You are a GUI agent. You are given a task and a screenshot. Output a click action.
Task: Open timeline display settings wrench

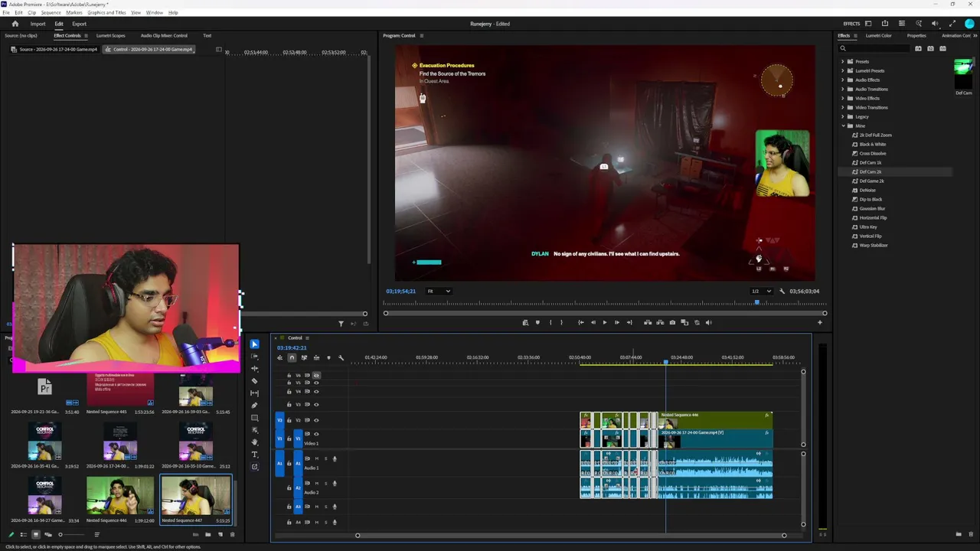(341, 357)
